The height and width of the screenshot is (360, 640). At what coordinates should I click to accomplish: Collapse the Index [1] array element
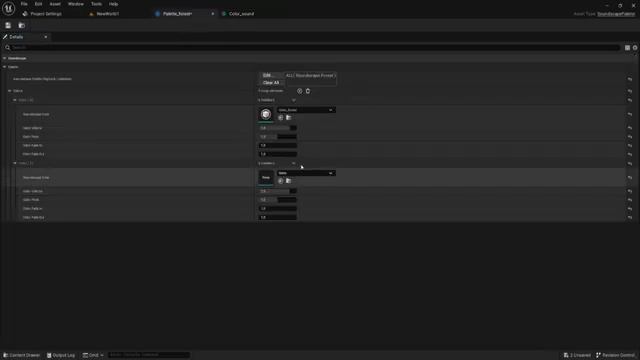pos(15,163)
